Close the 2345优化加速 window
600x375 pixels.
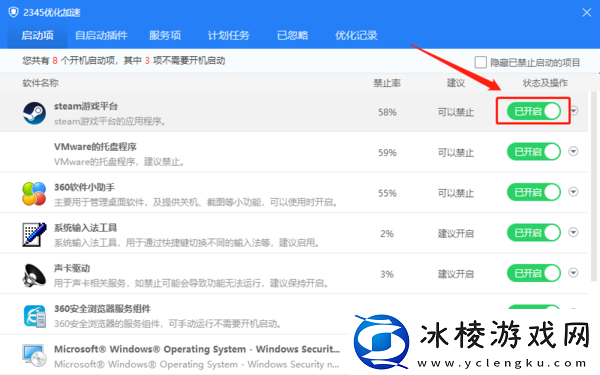click(x=587, y=13)
